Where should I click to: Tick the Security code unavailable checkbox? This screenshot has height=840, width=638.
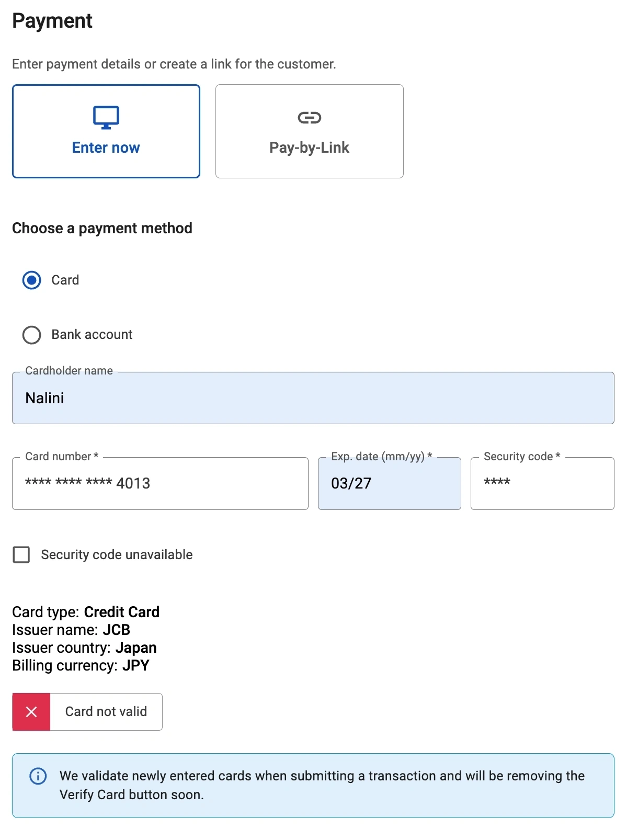point(21,554)
